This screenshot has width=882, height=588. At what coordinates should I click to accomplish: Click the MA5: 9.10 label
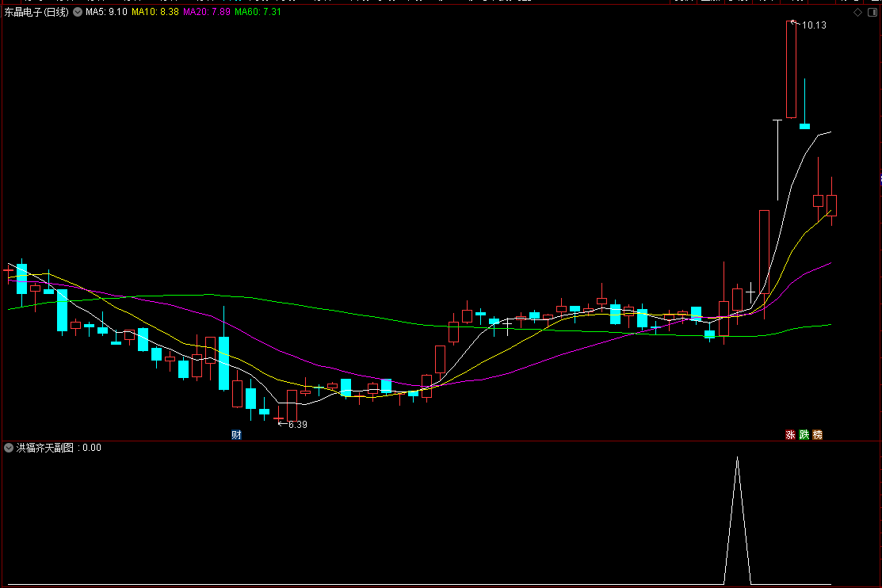tap(106, 12)
